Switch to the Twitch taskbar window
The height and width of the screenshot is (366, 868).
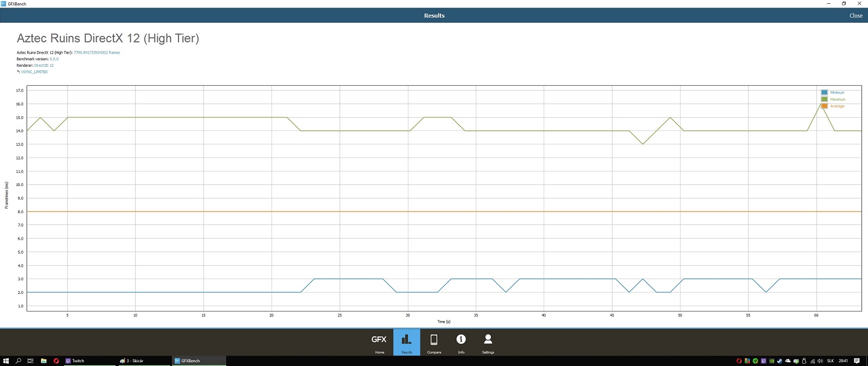coord(90,361)
